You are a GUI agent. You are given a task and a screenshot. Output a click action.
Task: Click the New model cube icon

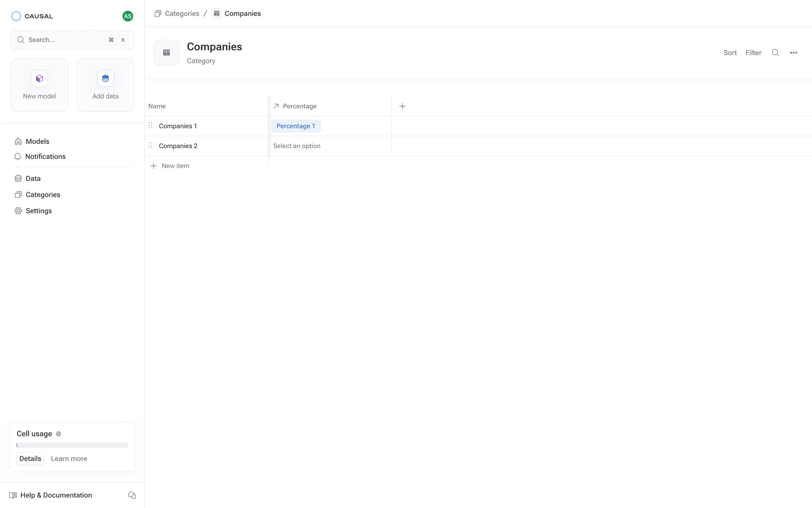coord(39,79)
